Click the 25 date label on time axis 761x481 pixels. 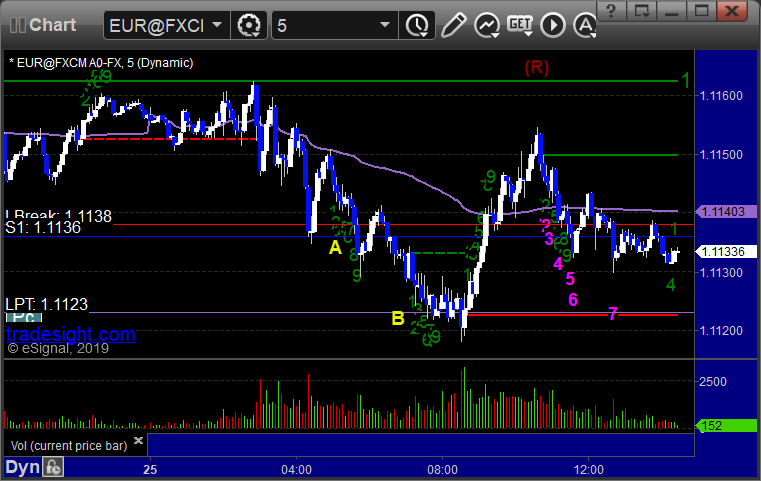tap(150, 469)
